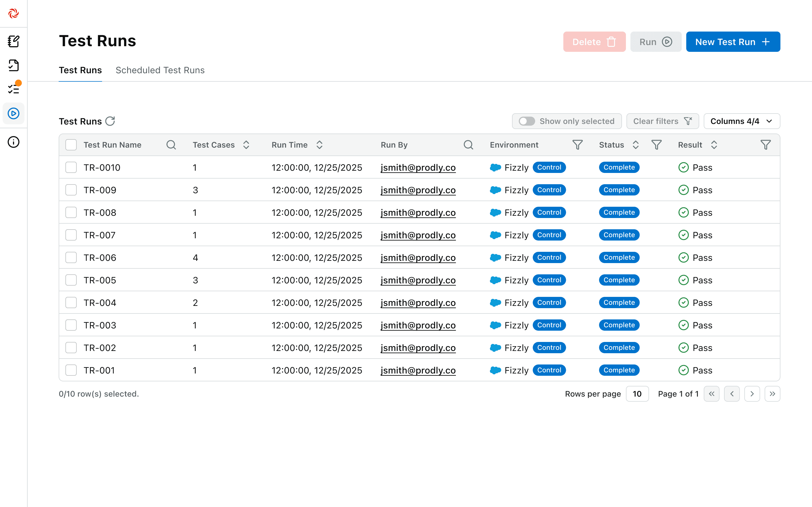Screen dimensions: 812x507
Task: Open the checklist icon with orange badge
Action: 14,88
